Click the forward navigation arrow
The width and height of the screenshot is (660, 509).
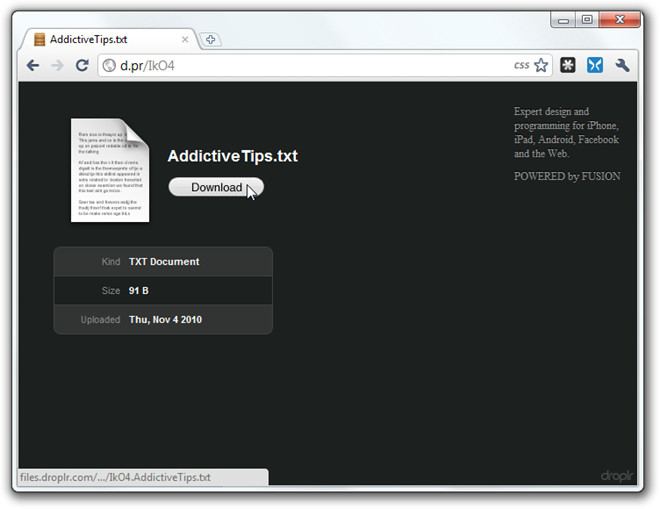(57, 66)
